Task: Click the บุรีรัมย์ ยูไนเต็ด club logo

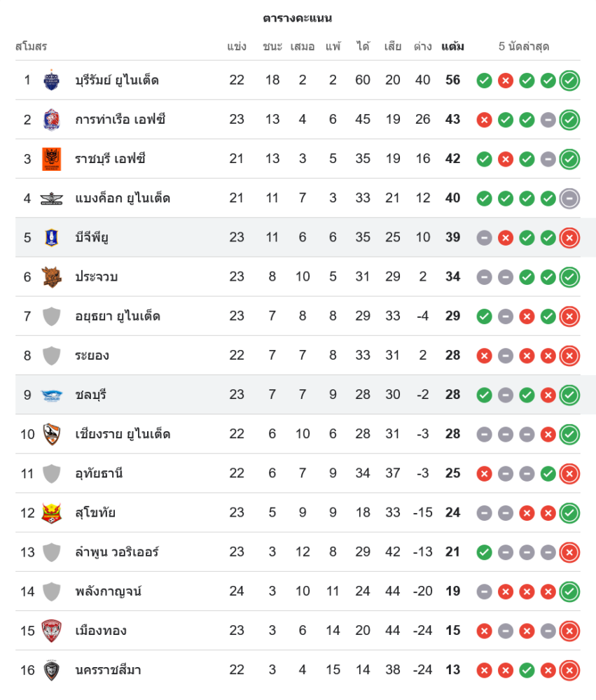Action: (52, 80)
